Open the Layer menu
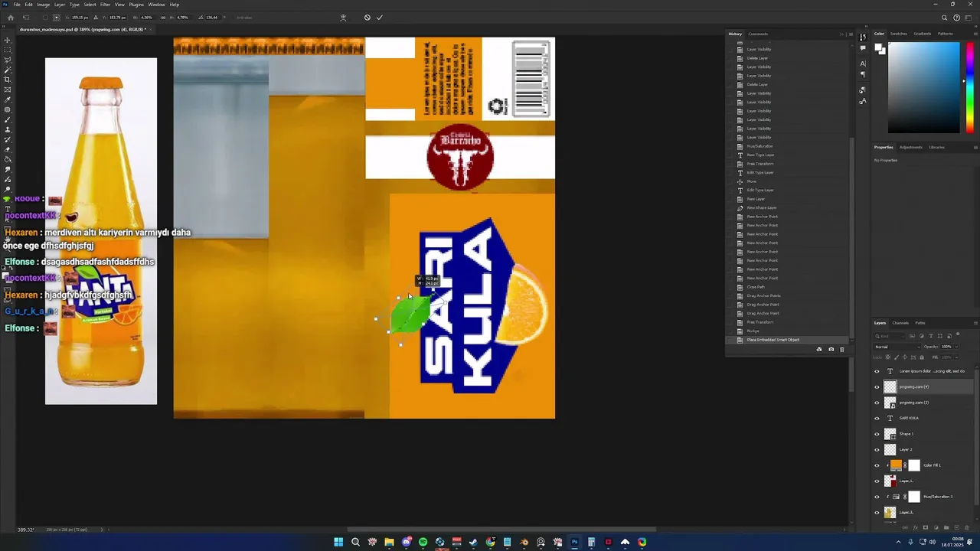980x551 pixels. pyautogui.click(x=59, y=5)
